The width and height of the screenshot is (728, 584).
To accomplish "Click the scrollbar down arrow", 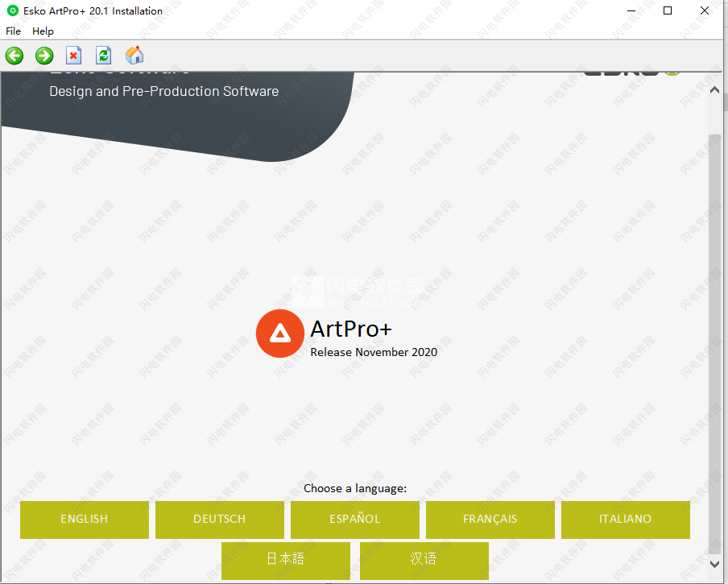I will pos(714,564).
